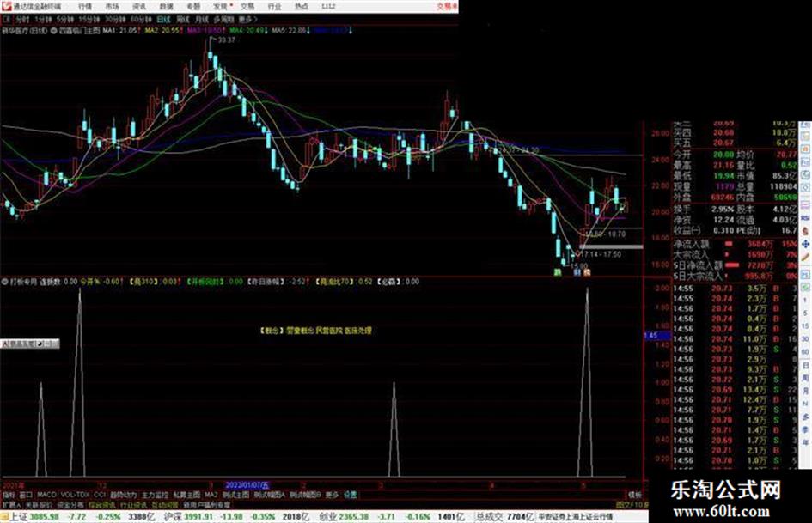This screenshot has height=523, width=812.
Task: Select the 年 shortcut in right sidebar
Action: [805, 442]
